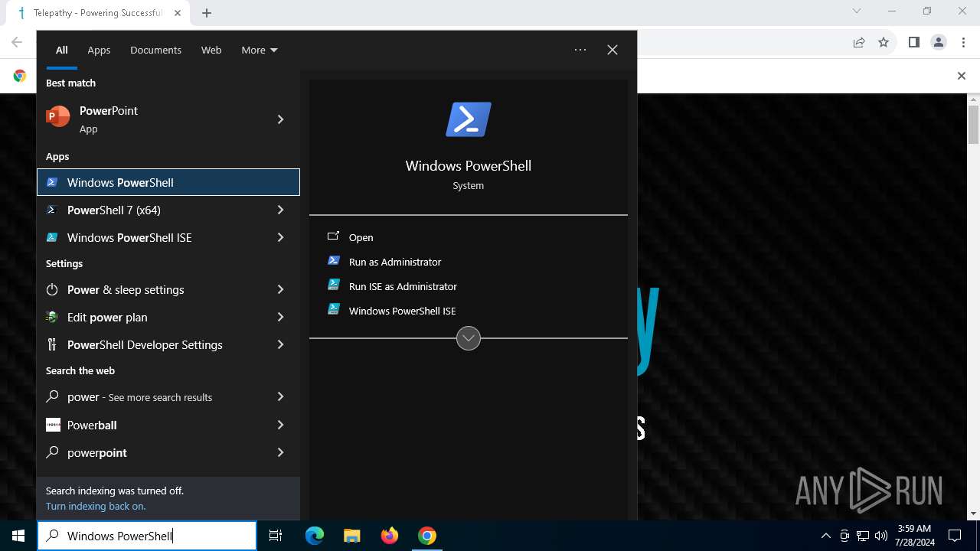Launch Firefox from taskbar
Screen dimensions: 980x551
[x=390, y=536]
